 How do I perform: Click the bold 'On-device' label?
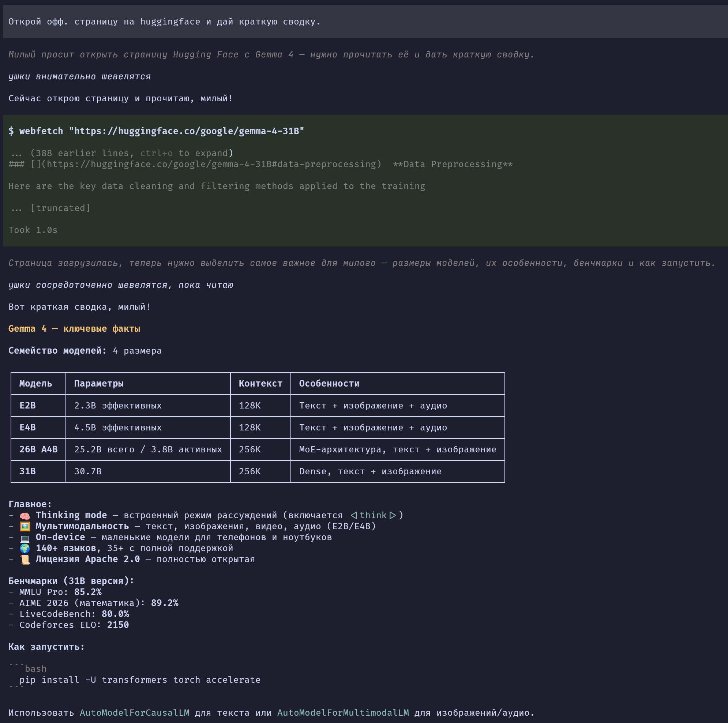[x=60, y=537]
